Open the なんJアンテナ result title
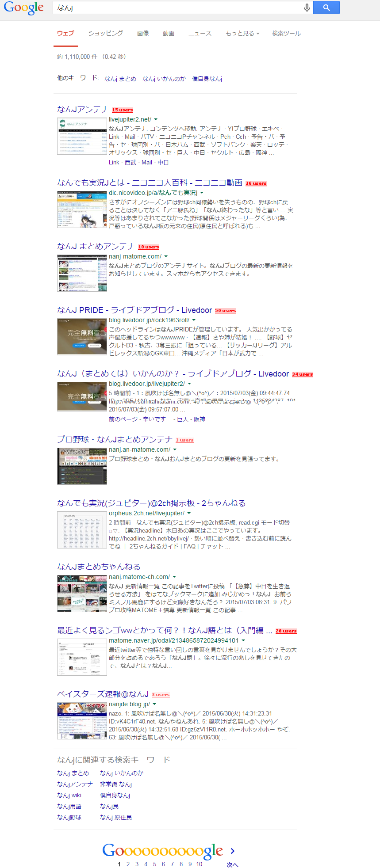The image size is (380, 868). (83, 109)
